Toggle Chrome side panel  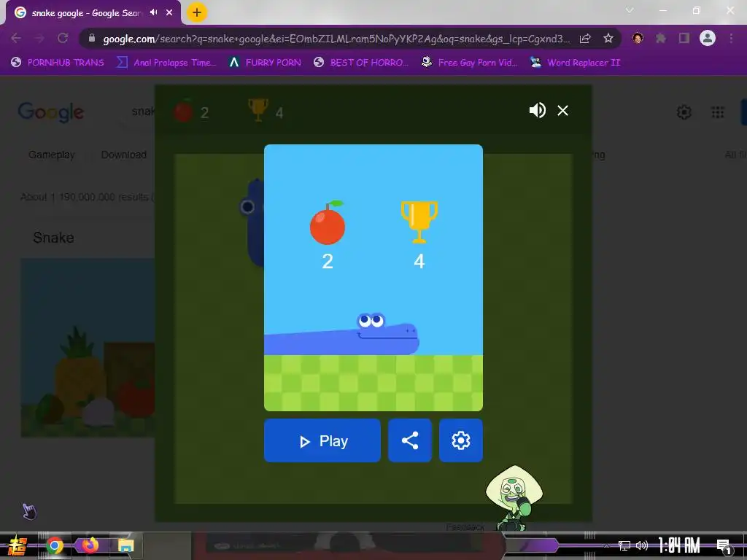pyautogui.click(x=684, y=38)
